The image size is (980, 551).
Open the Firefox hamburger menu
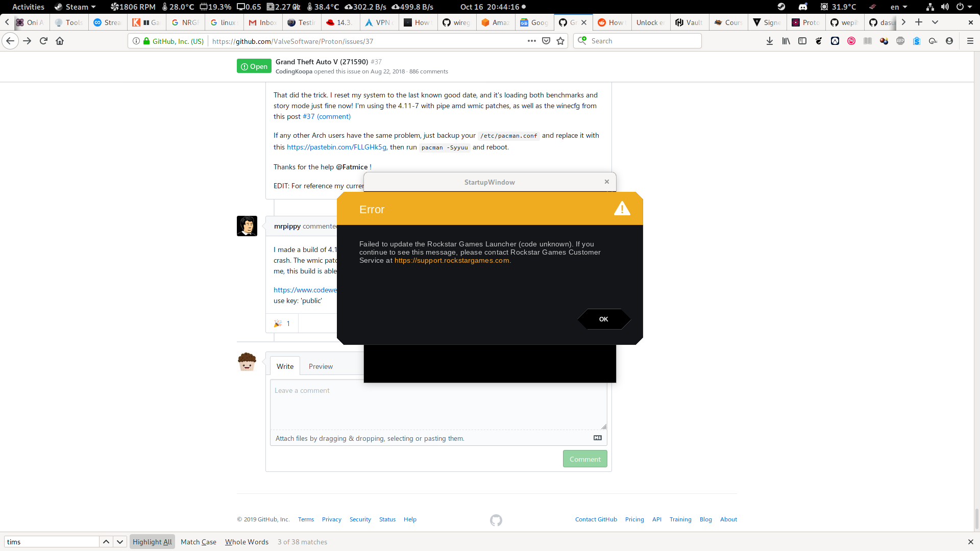point(970,41)
